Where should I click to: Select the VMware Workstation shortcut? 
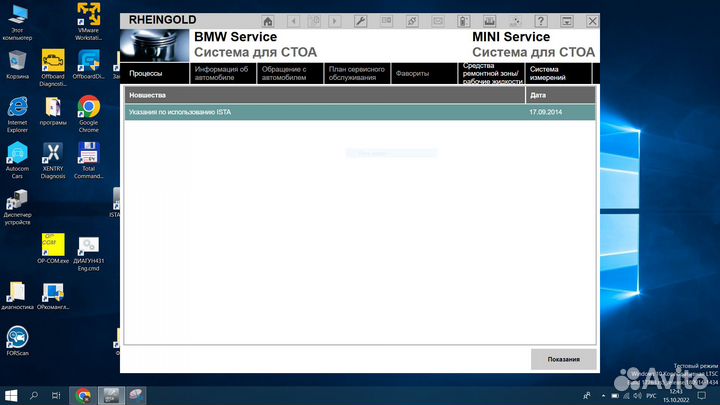coord(89,21)
